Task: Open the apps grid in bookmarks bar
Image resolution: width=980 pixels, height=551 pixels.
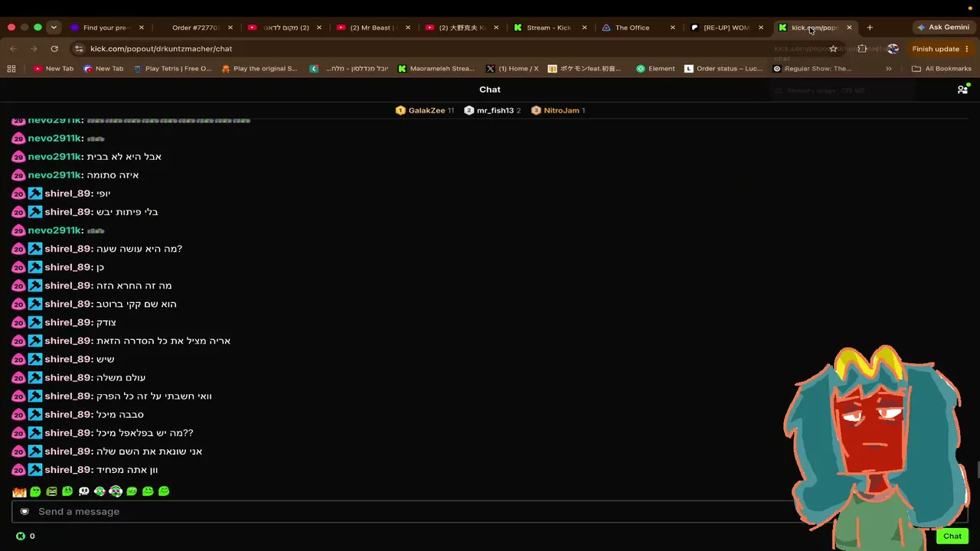Action: (11, 68)
